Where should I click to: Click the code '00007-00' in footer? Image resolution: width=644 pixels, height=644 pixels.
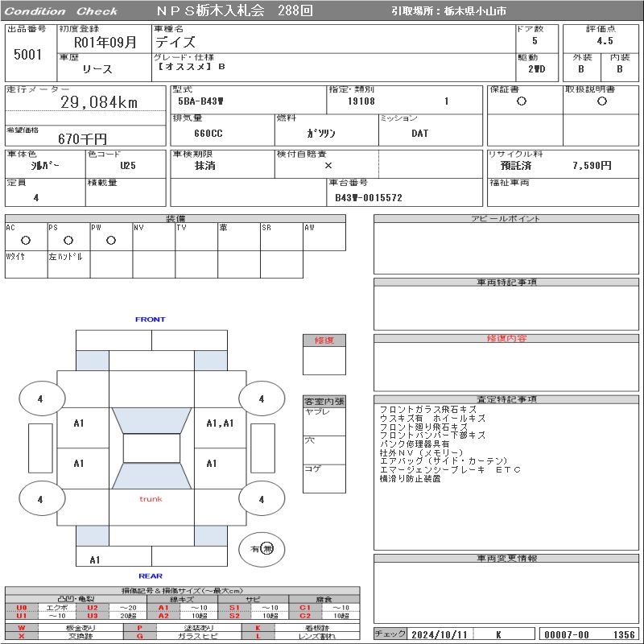pos(567,634)
